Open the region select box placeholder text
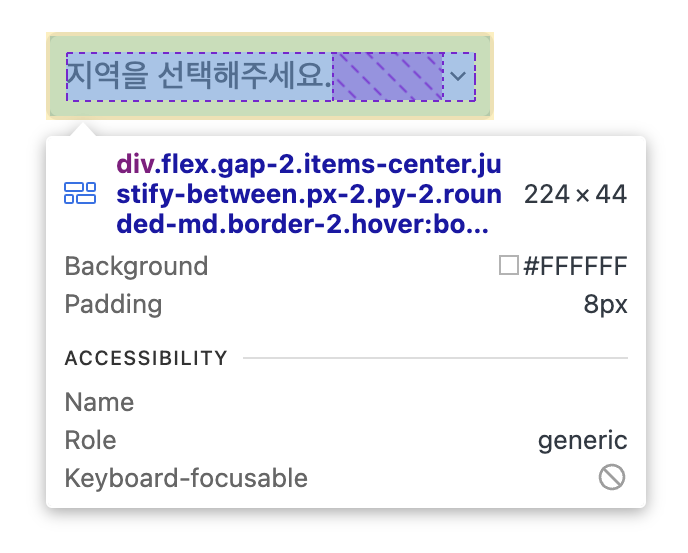The height and width of the screenshot is (553, 688). pos(199,75)
